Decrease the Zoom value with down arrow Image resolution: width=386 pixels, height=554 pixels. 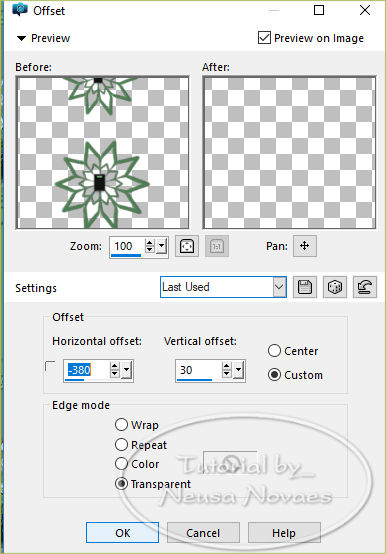pyautogui.click(x=150, y=249)
